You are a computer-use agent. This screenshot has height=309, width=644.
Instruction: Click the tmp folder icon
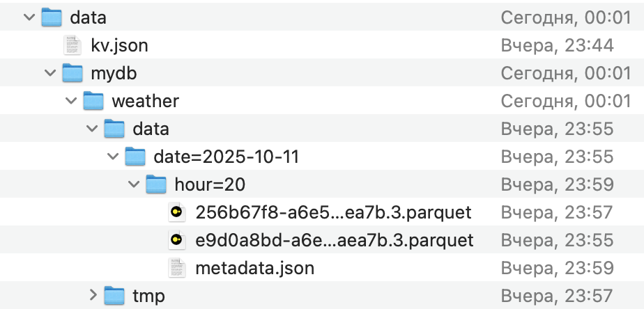pos(114,296)
